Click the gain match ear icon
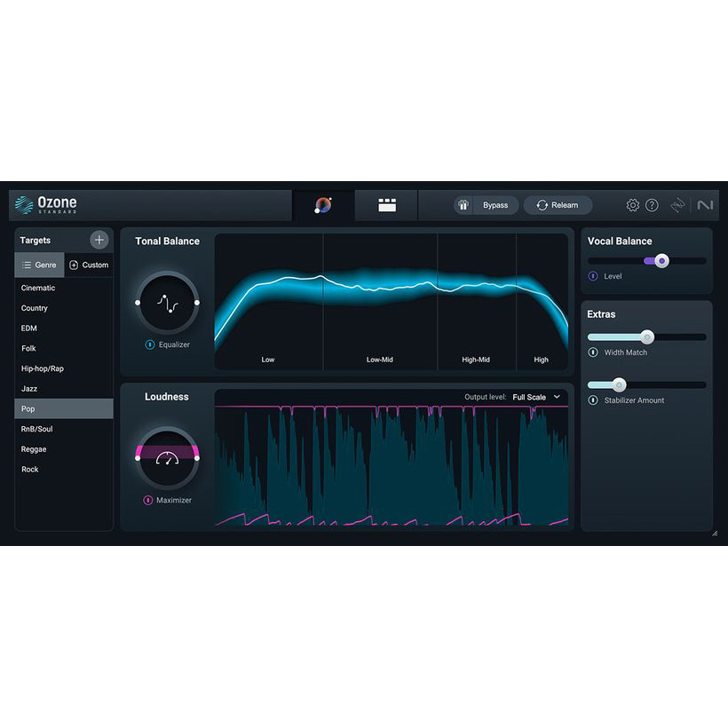The height and width of the screenshot is (728, 728). tap(463, 205)
